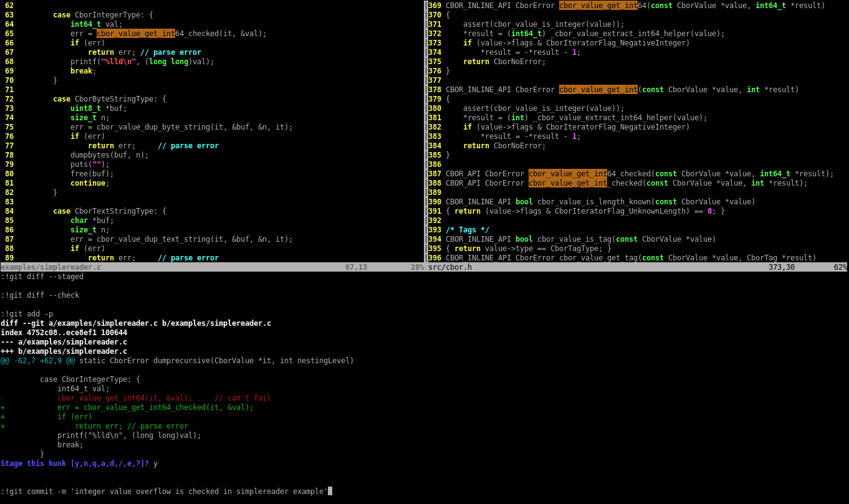The width and height of the screenshot is (849, 504).
Task: Click the src/cbor.h status line filename
Action: pyautogui.click(x=450, y=267)
